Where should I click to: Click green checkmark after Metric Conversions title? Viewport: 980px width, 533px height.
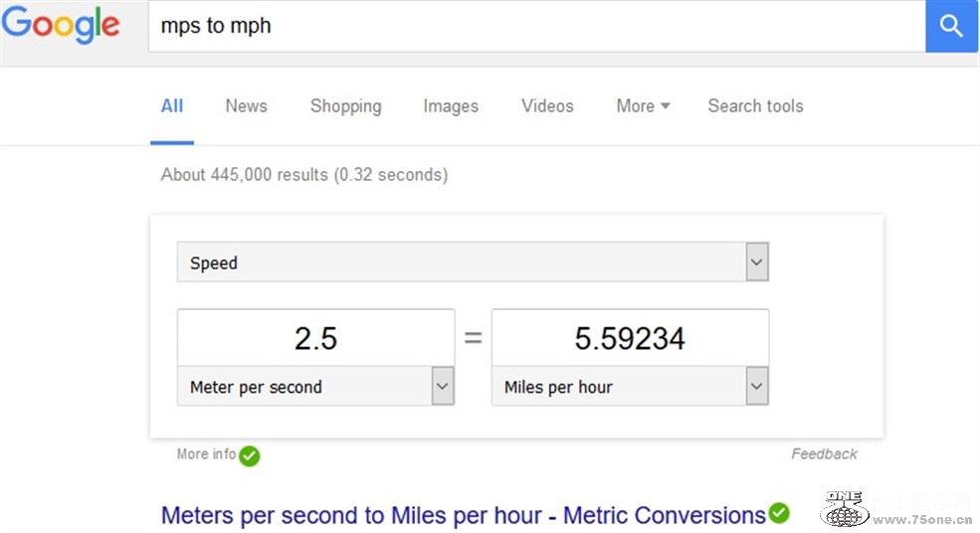(779, 513)
